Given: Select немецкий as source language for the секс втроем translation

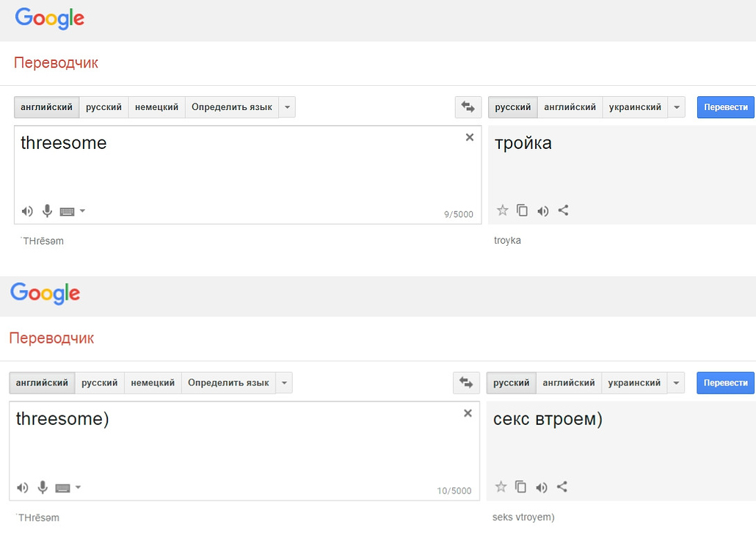Looking at the screenshot, I should tap(153, 382).
